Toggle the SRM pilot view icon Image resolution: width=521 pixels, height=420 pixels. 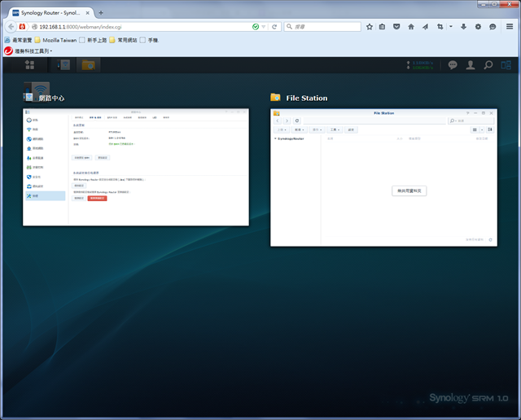[x=506, y=65]
